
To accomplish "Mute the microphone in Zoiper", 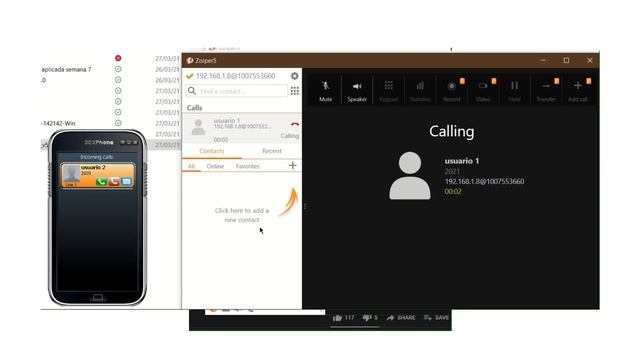I will coord(325,91).
